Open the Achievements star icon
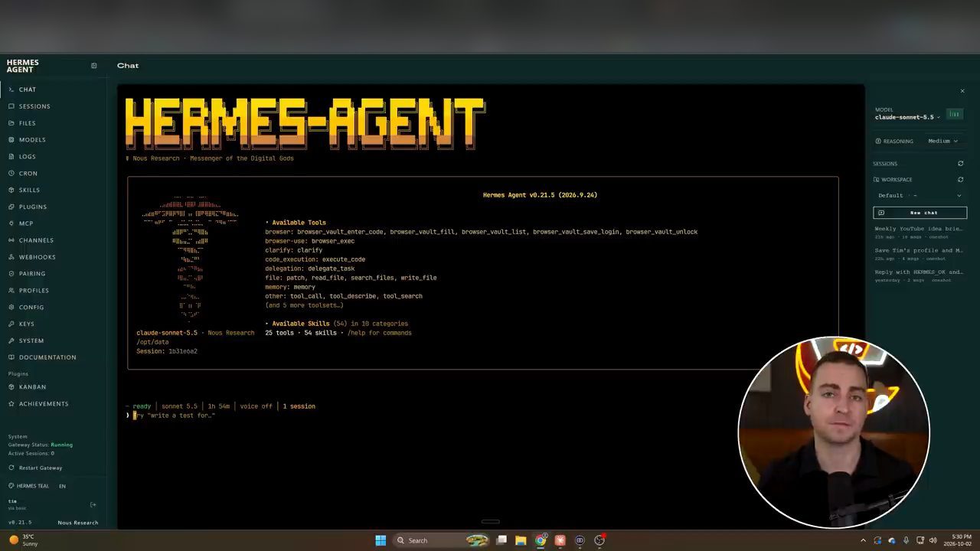Viewport: 980px width, 551px height. tap(11, 404)
